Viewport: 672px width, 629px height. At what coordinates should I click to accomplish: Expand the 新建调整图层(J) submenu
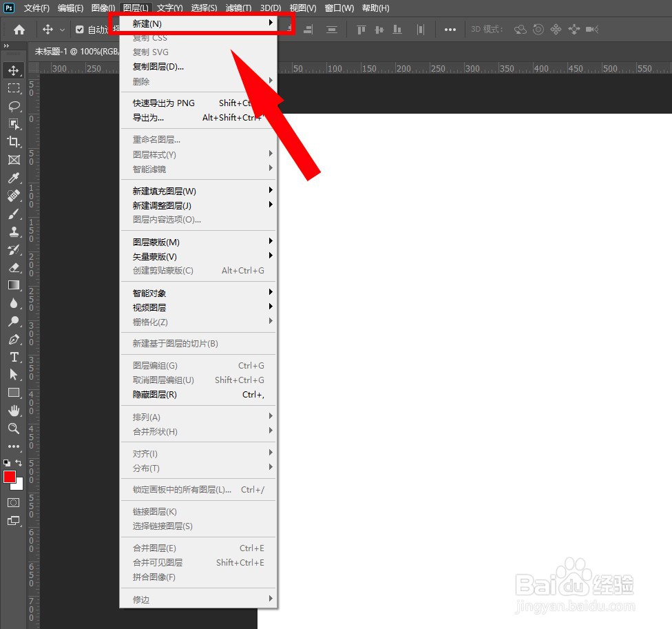click(x=198, y=205)
